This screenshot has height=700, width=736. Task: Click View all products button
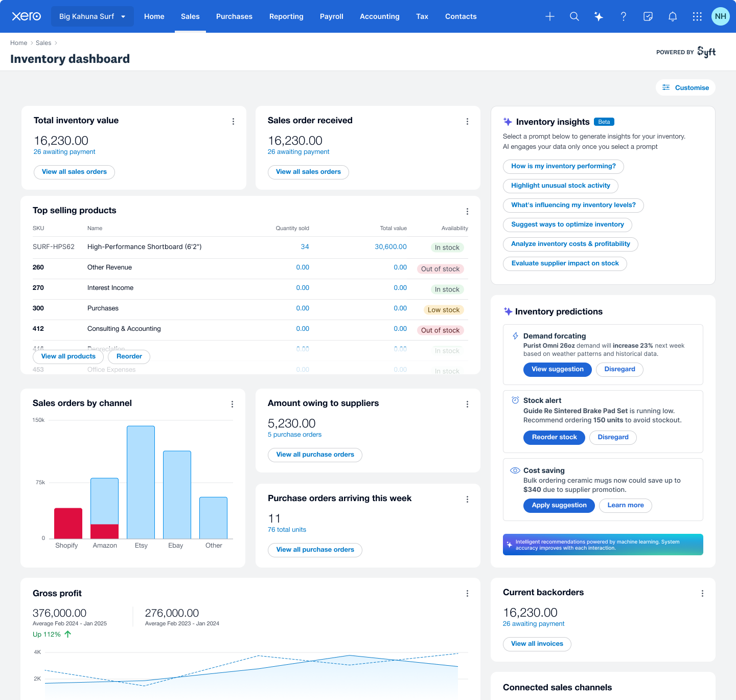[x=68, y=357]
